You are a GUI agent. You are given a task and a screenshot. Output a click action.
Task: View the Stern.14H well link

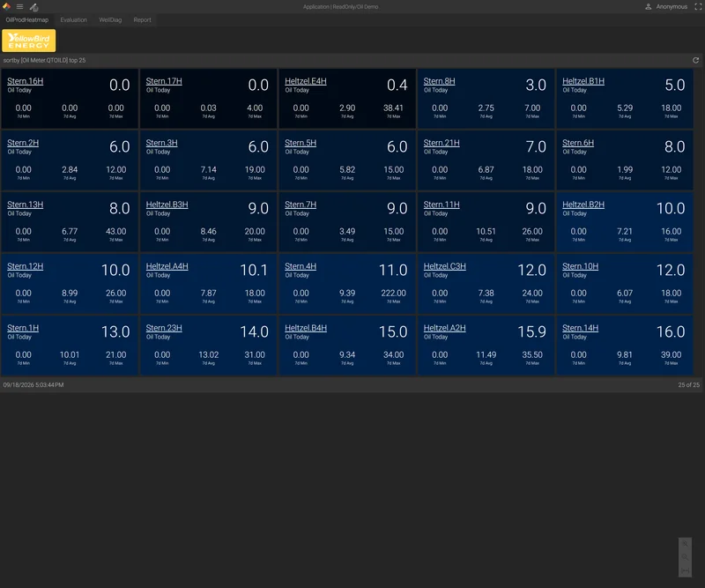pos(581,328)
